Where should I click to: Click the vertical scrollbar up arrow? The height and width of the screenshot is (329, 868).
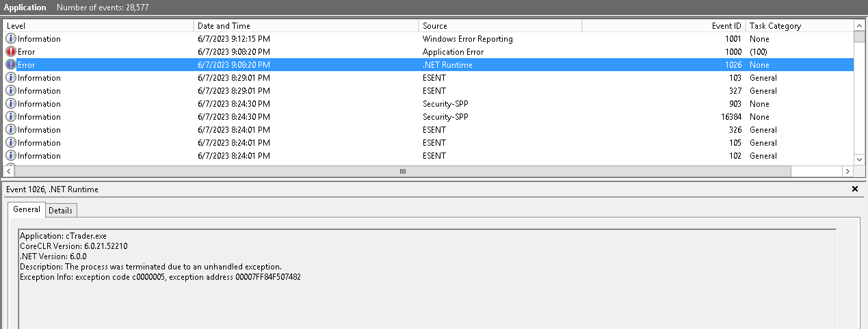pyautogui.click(x=859, y=25)
